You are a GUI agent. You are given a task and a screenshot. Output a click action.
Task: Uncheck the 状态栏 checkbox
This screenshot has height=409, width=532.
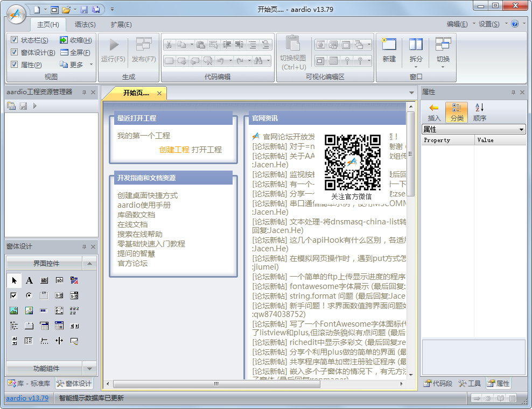pos(15,40)
